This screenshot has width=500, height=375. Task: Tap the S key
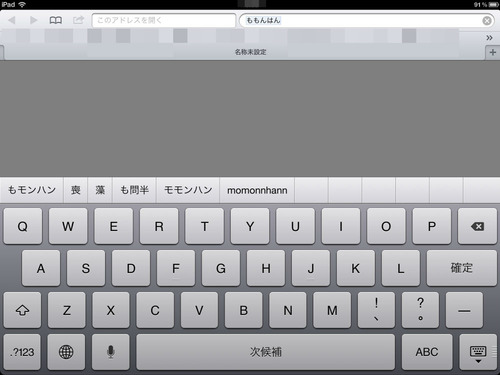point(86,268)
